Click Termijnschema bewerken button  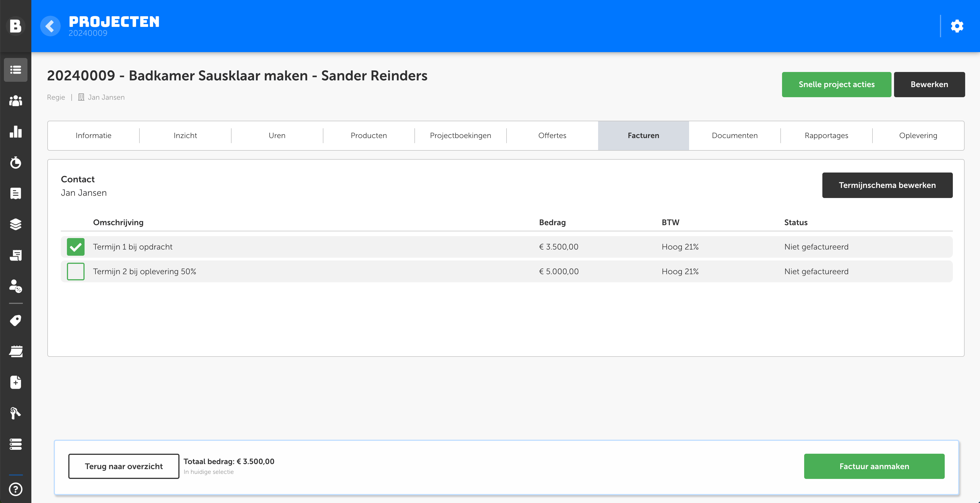pyautogui.click(x=887, y=185)
